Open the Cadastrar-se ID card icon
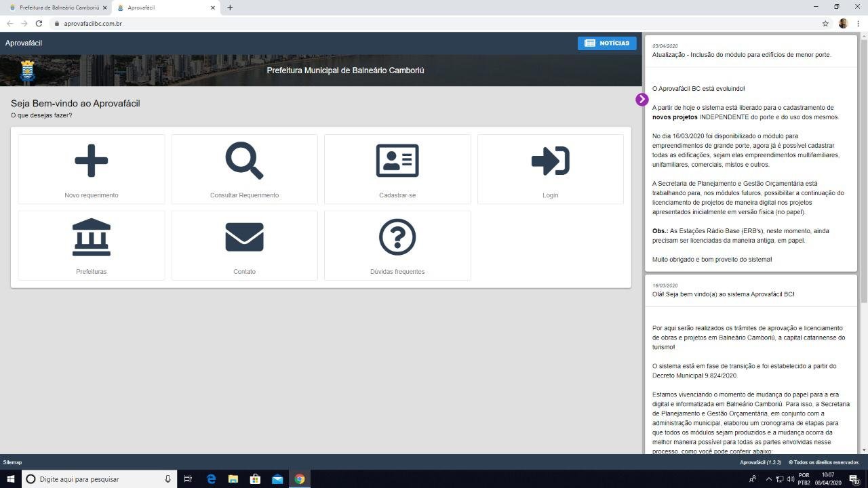The height and width of the screenshot is (488, 868). [397, 161]
